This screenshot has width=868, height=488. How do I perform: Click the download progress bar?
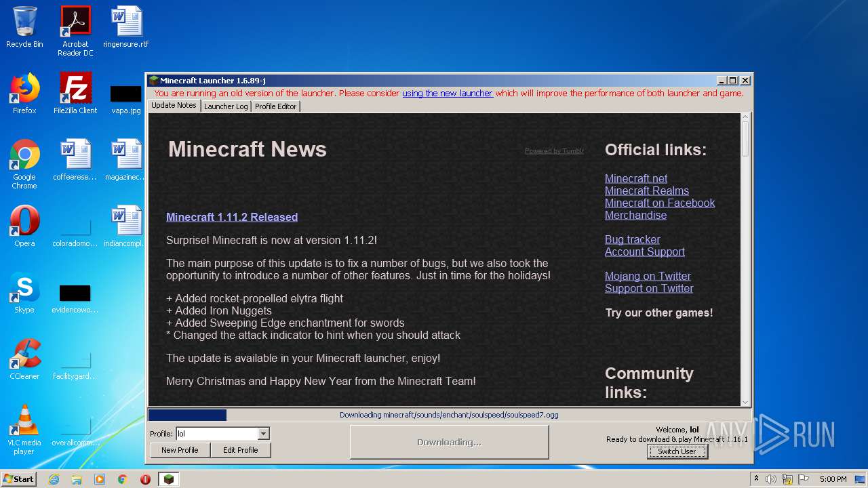(x=449, y=415)
